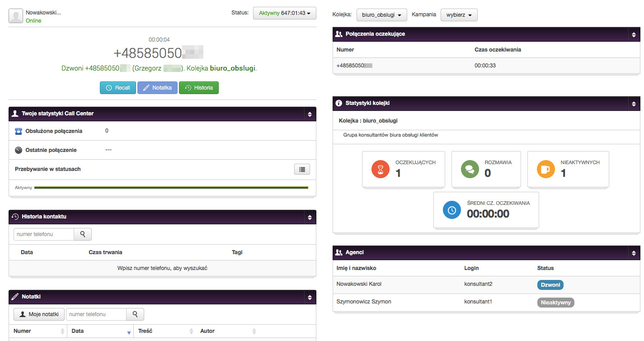
Task: Open the biuro_obslugi queue dropdown
Action: (x=381, y=15)
